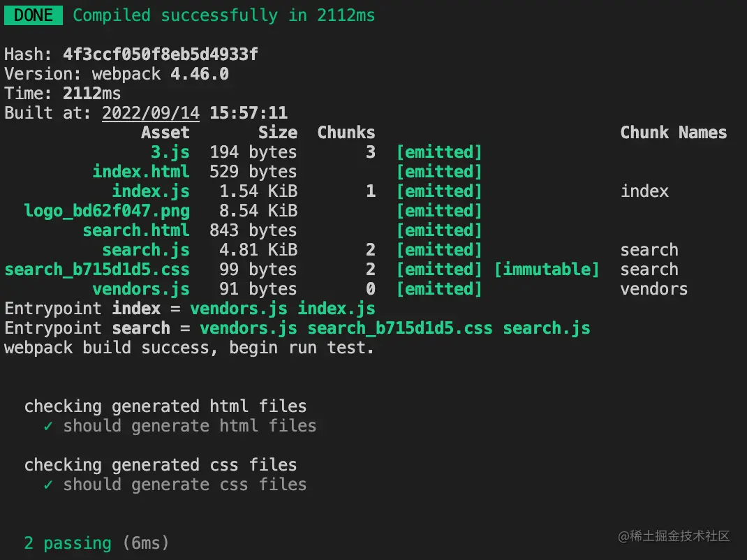
Task: Select the hash value 4f3ccf050f8eb5d4933f
Action: tap(161, 54)
